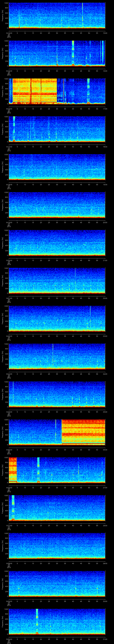Viewport: 114px width, 644px height.
Task: Select the spectrogram panel starting at 8:19:00
Action: tap(57, 205)
